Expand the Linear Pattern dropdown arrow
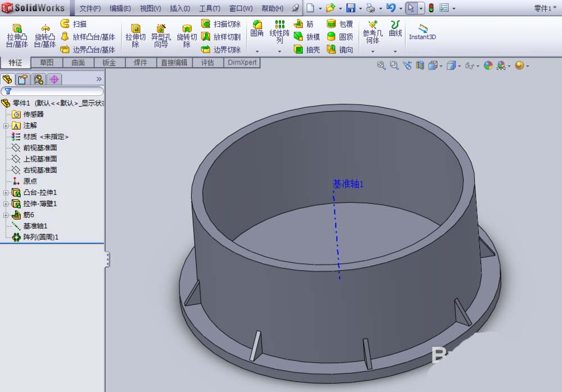Screen dimensions: 562x392 (279, 51)
